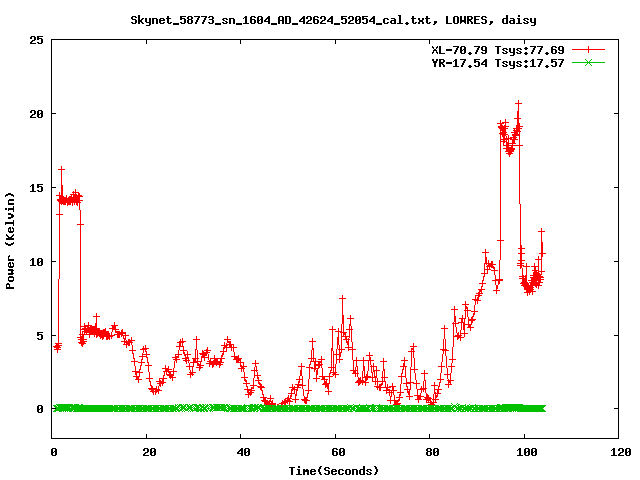Click the y-axis tick label 15
Viewport: 640px width, 480px height.
[36, 188]
